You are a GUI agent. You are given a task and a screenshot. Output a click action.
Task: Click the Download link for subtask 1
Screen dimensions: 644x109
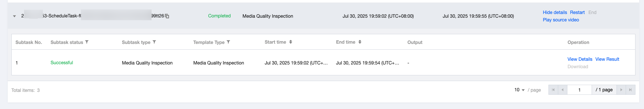pyautogui.click(x=578, y=66)
